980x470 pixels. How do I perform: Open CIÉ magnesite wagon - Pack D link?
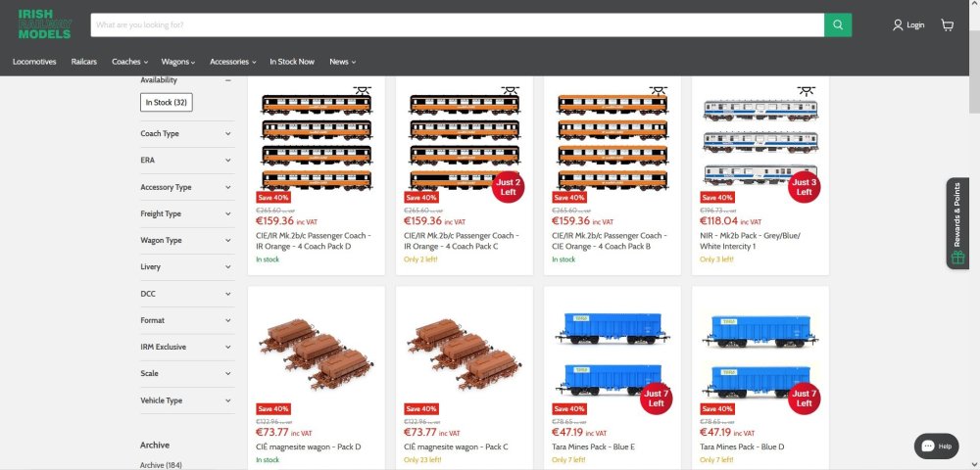pyautogui.click(x=308, y=446)
